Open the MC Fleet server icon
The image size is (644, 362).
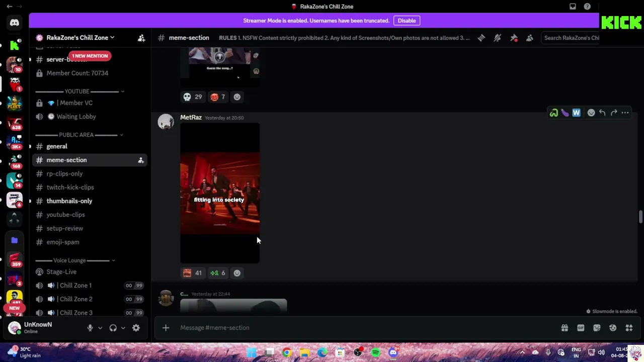(x=14, y=103)
